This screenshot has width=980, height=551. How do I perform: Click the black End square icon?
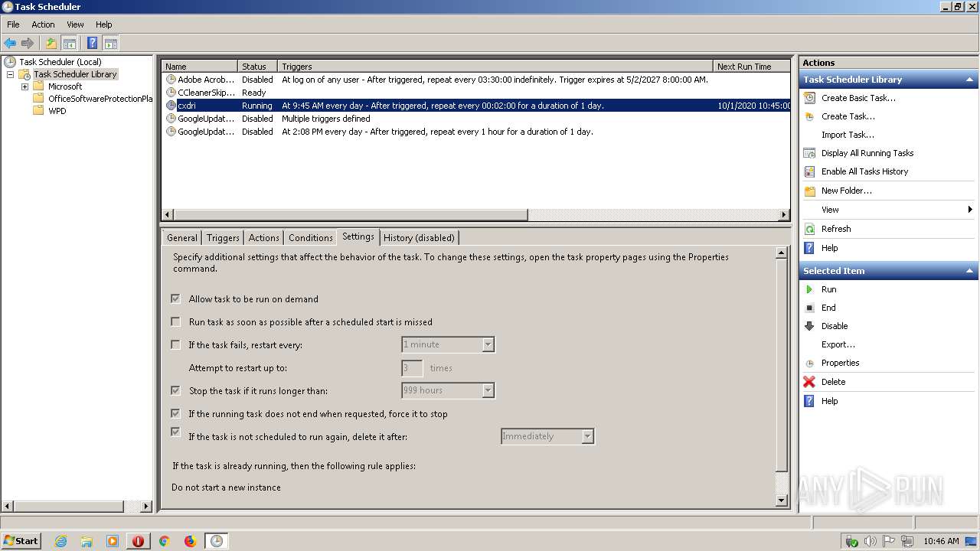809,308
